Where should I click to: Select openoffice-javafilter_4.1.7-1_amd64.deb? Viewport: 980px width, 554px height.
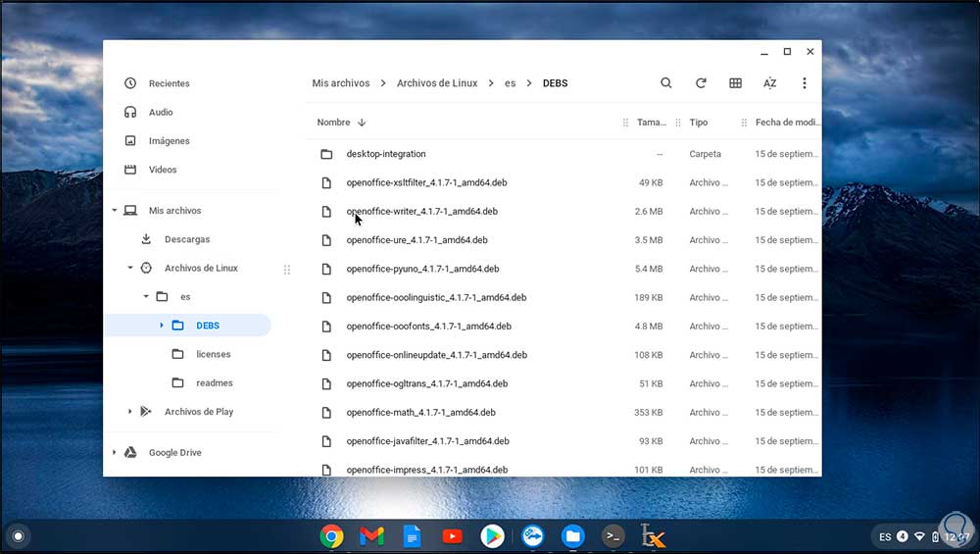563,441
